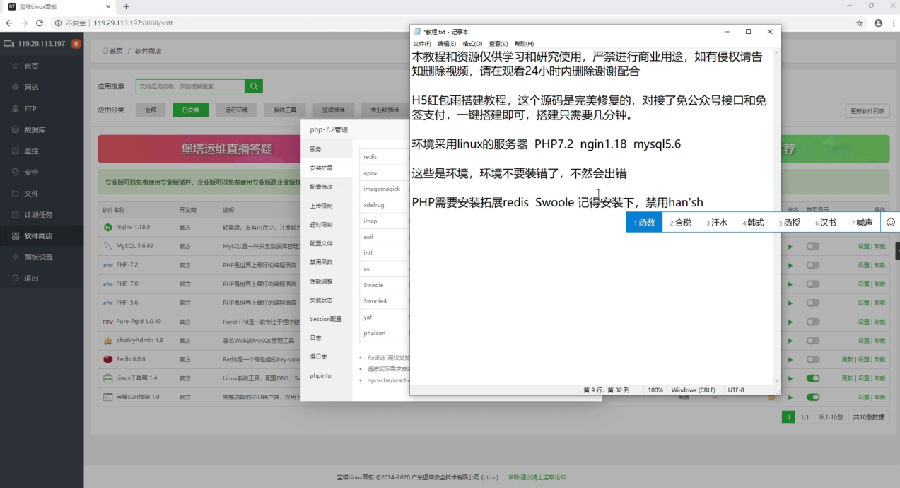Image resolution: width=900 pixels, height=488 pixels.
Task: Switch to the 已安装 category tab
Action: pyautogui.click(x=191, y=110)
